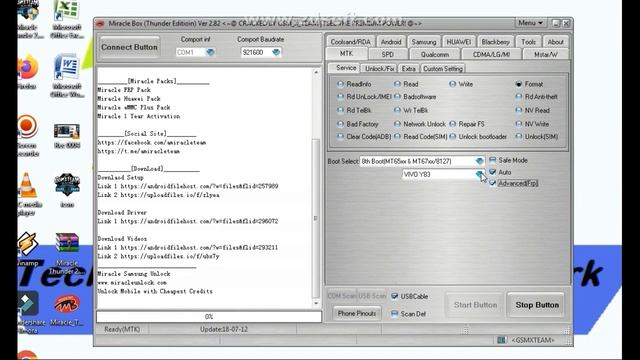Viewport: 640px width, 360px height.
Task: Open the Microsoft Office Excel desktop shortcut
Action: (67, 18)
